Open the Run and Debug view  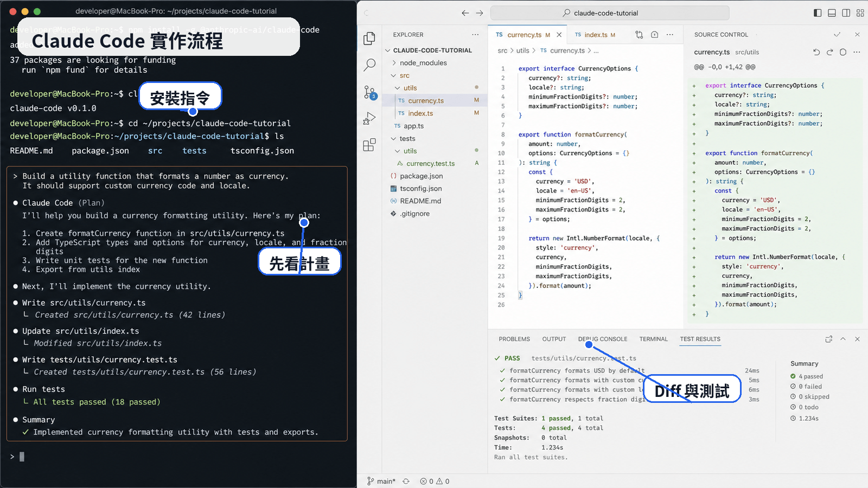369,118
